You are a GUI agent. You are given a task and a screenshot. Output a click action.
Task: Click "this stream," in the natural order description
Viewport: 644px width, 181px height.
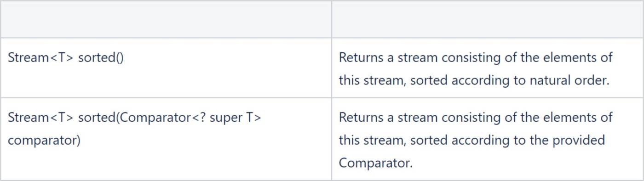pyautogui.click(x=373, y=80)
